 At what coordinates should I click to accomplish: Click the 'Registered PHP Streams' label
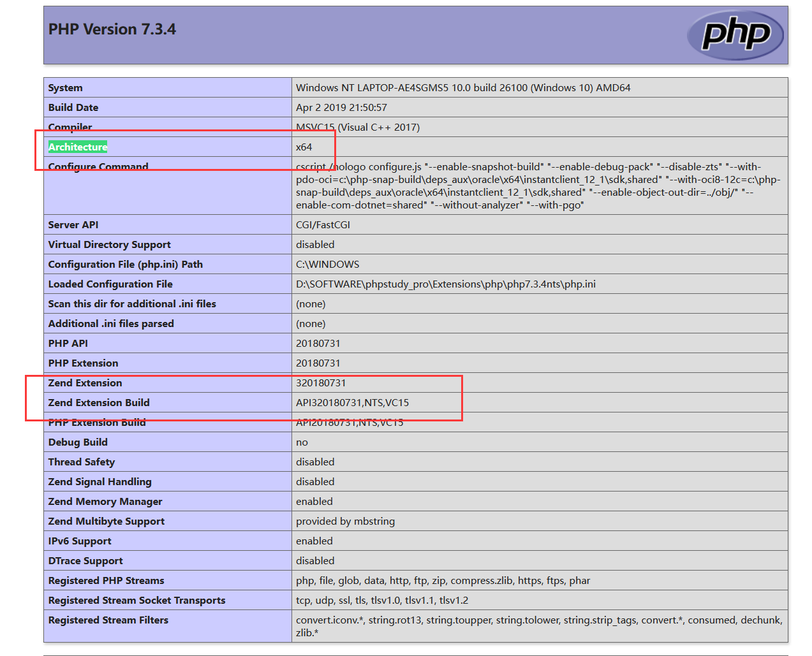click(x=107, y=581)
